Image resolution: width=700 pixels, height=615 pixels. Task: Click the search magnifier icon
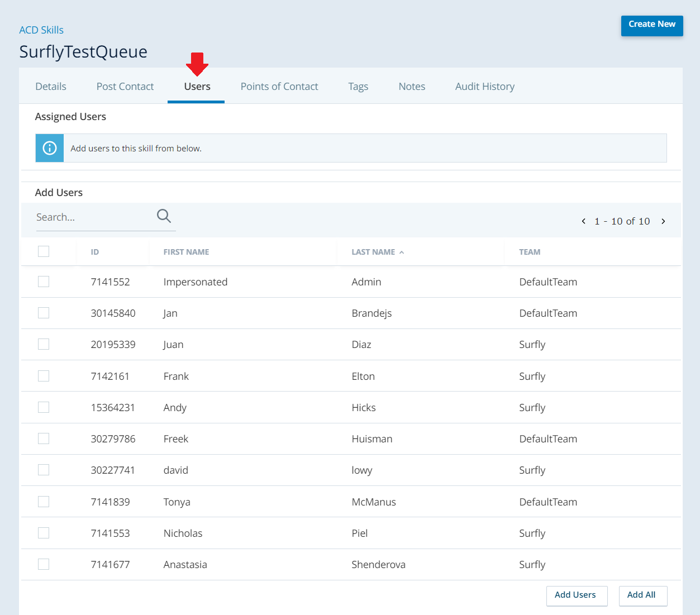pyautogui.click(x=164, y=216)
